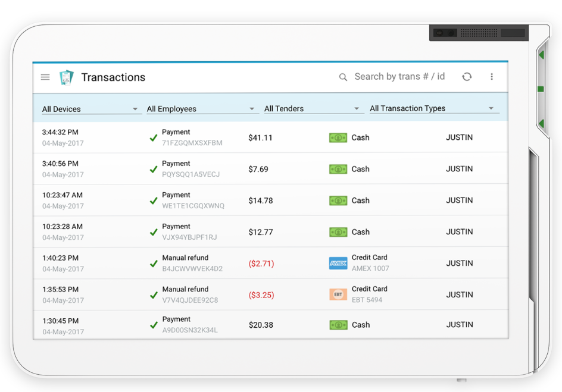Image resolution: width=562 pixels, height=392 pixels.
Task: Click the $20.38 amount
Action: coord(261,325)
